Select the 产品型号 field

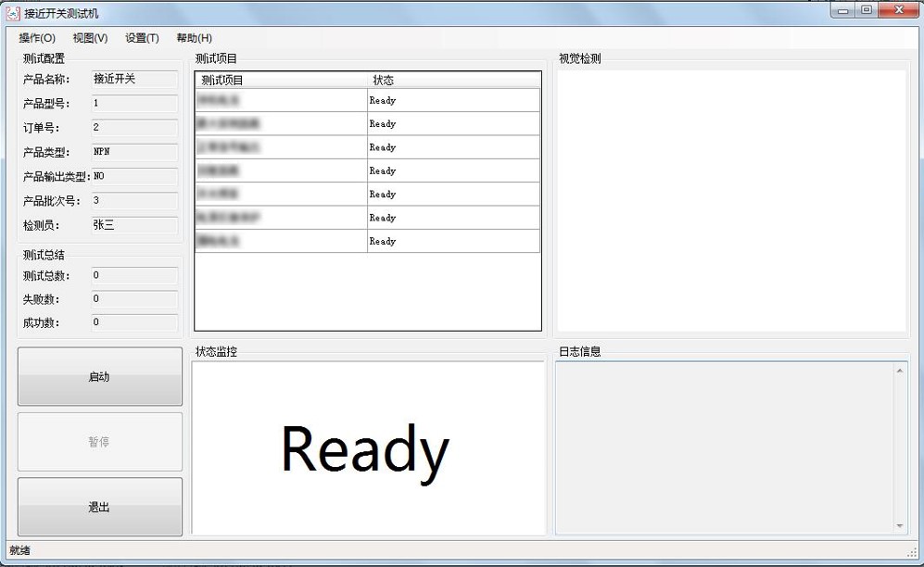coord(134,104)
